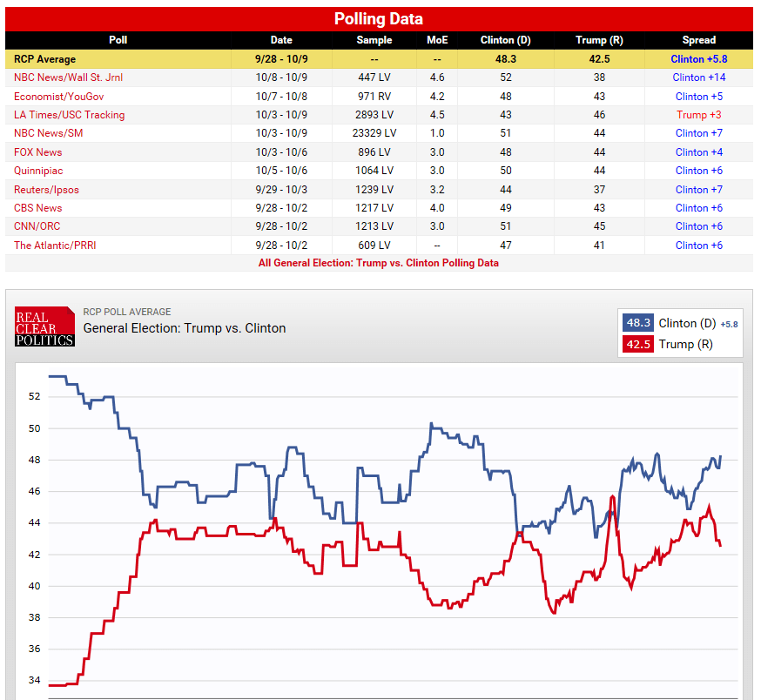Viewport: 761px width, 700px height.
Task: Click the Clinton +5 spread link
Action: click(699, 97)
